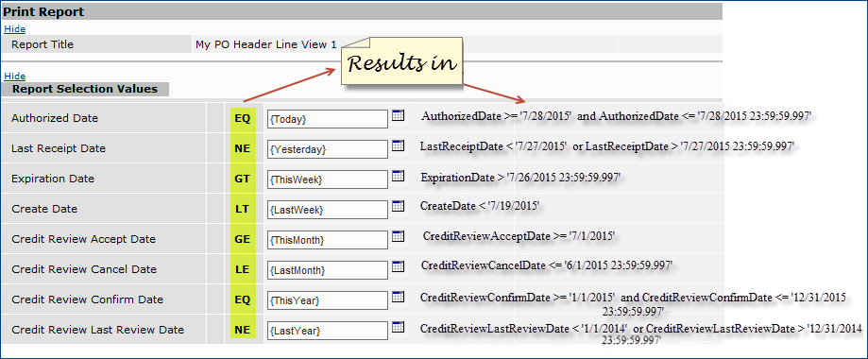Select the {LastWeek} date input field
868x359 pixels.
pos(328,210)
